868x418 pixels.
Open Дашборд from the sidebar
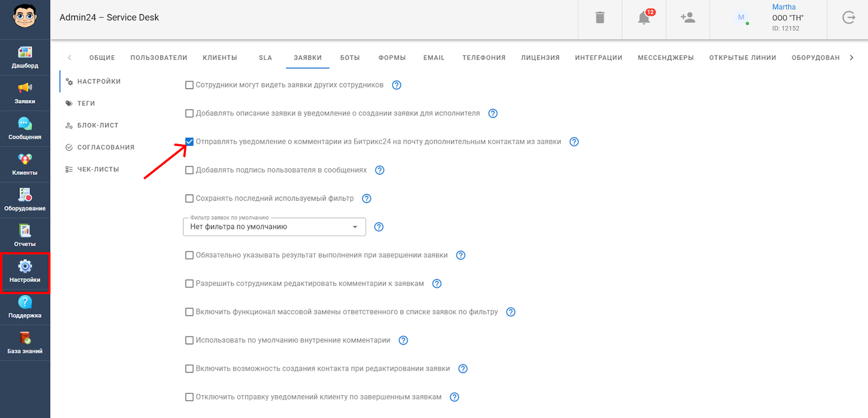click(x=25, y=57)
